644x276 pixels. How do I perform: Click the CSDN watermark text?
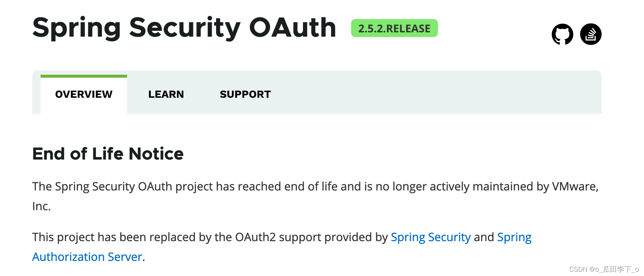(603, 268)
